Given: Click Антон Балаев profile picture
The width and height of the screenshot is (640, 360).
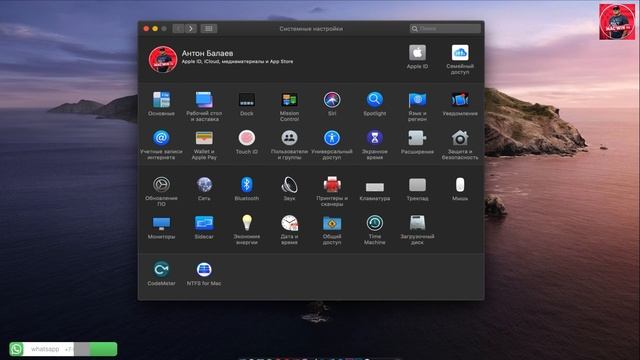Looking at the screenshot, I should 162,59.
